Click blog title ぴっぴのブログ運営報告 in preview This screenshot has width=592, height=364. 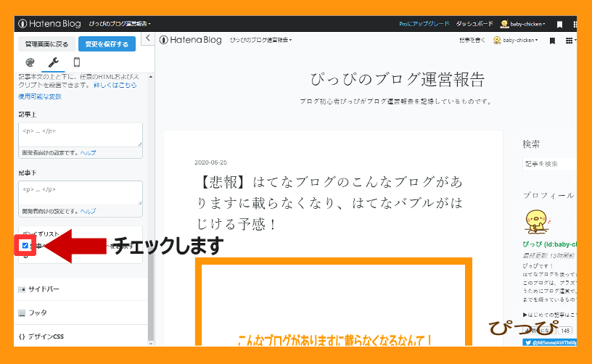point(397,80)
